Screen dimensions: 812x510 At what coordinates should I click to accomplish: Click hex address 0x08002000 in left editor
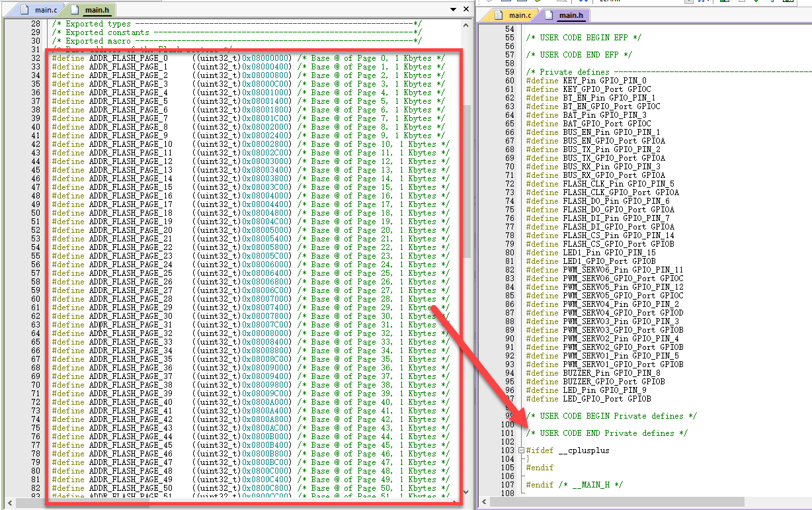(266, 127)
